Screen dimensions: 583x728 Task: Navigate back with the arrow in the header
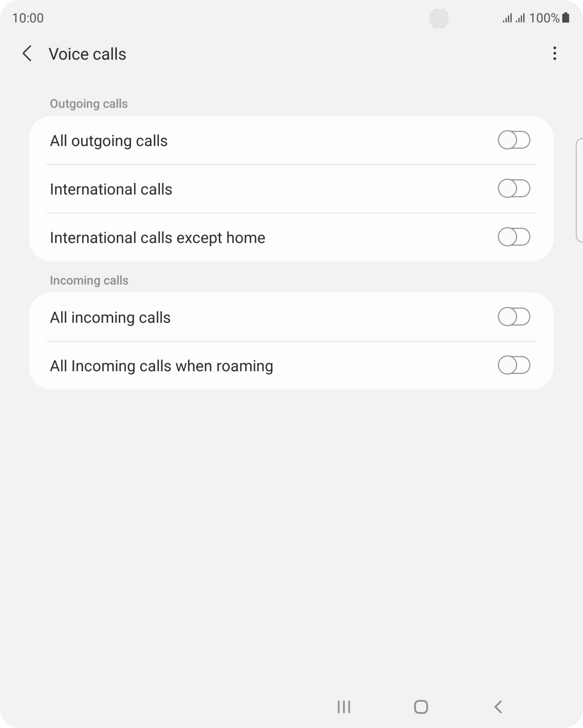(27, 54)
